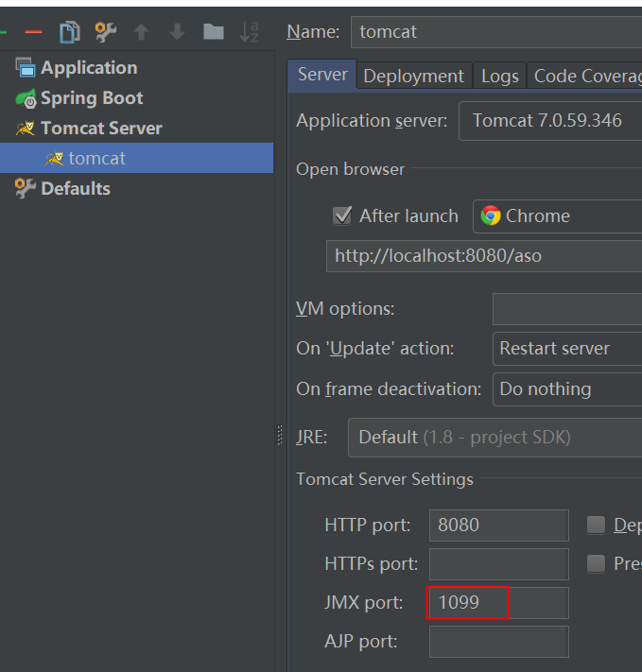This screenshot has height=672, width=642.
Task: Open the Code Coverage tab
Action: point(585,77)
